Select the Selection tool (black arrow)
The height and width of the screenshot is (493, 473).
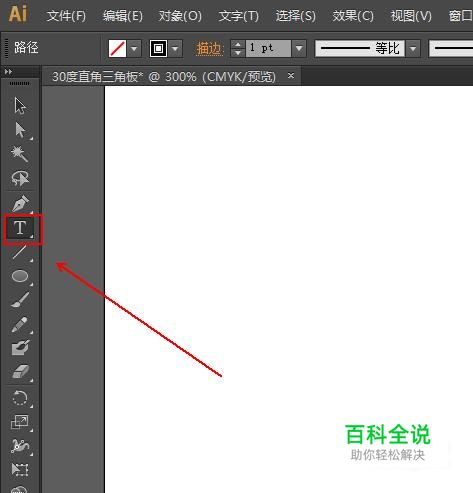pyautogui.click(x=20, y=106)
